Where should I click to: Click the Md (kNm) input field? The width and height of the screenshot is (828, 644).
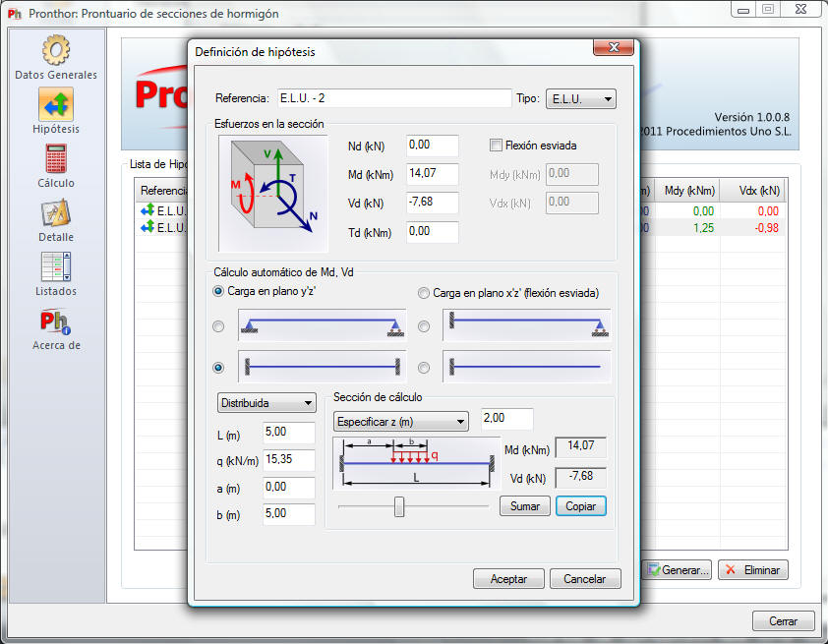[x=433, y=174]
